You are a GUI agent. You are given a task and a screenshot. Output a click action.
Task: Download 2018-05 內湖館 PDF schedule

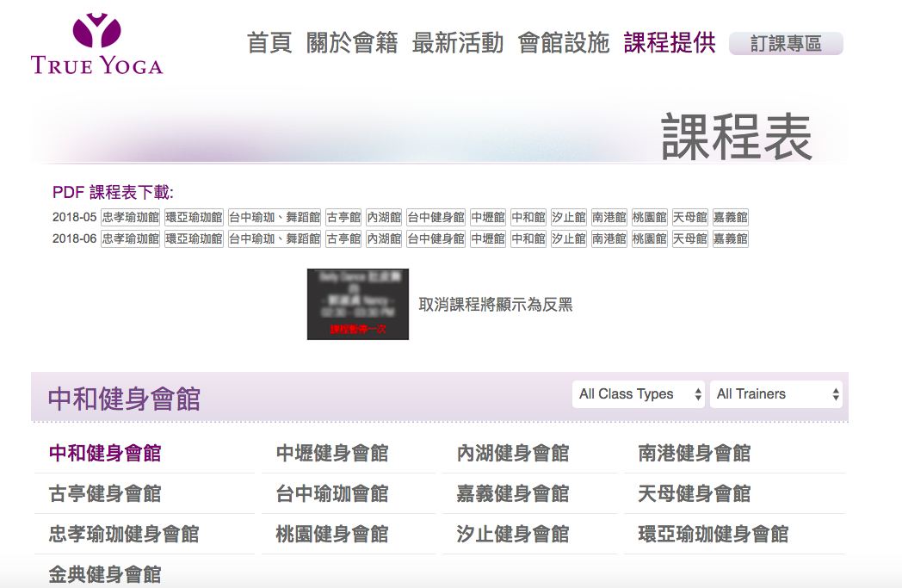pos(384,218)
